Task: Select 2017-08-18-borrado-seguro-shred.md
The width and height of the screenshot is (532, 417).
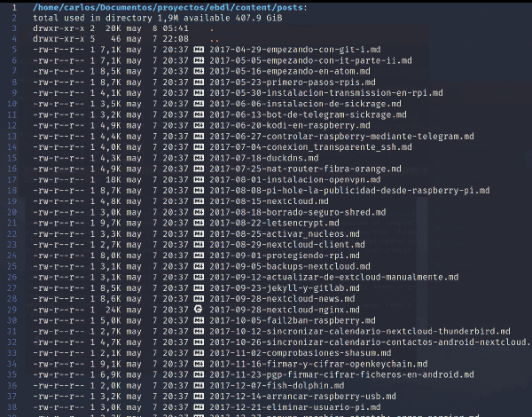Action: pos(298,212)
